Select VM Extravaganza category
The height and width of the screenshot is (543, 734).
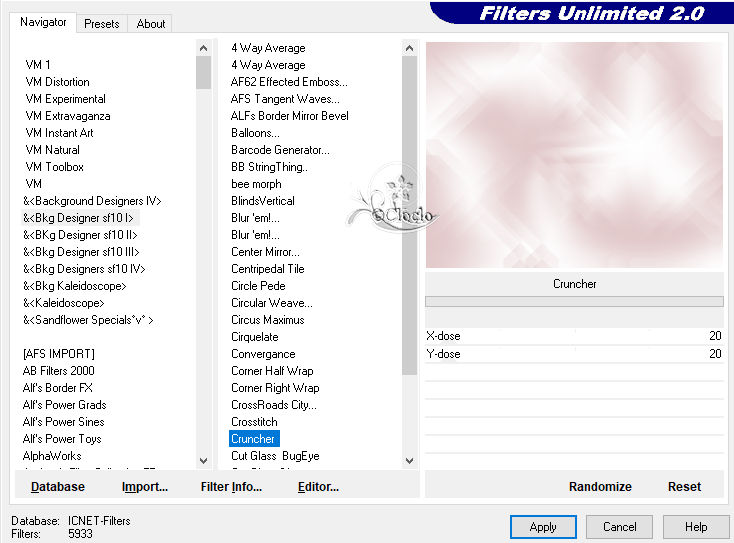[x=68, y=116]
